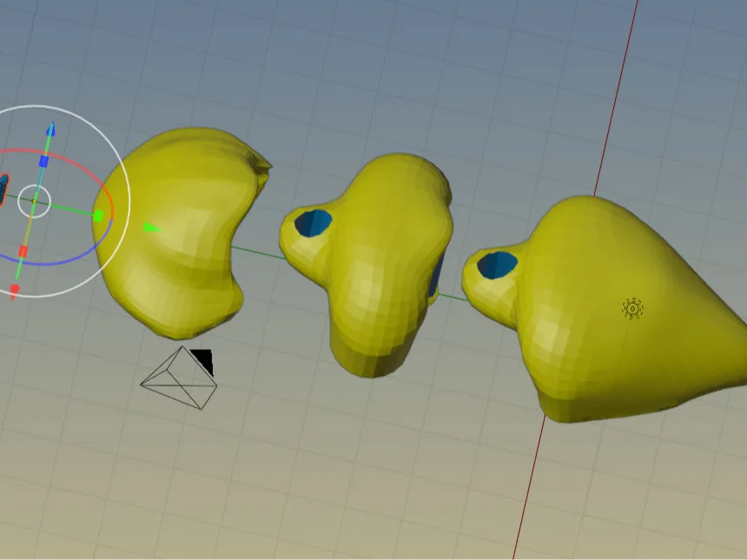This screenshot has width=747, height=560.
Task: Click the blue Z-axis arrow of the gizmo
Action: pyautogui.click(x=50, y=130)
